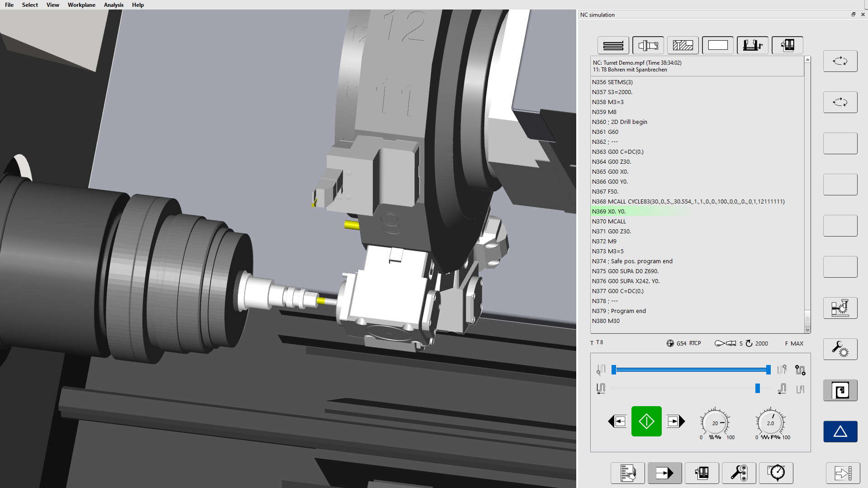Close the NC simulation panel

point(863,14)
